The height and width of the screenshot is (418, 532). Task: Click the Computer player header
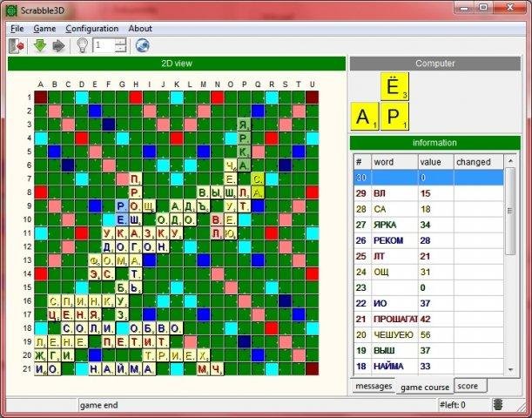pos(435,64)
